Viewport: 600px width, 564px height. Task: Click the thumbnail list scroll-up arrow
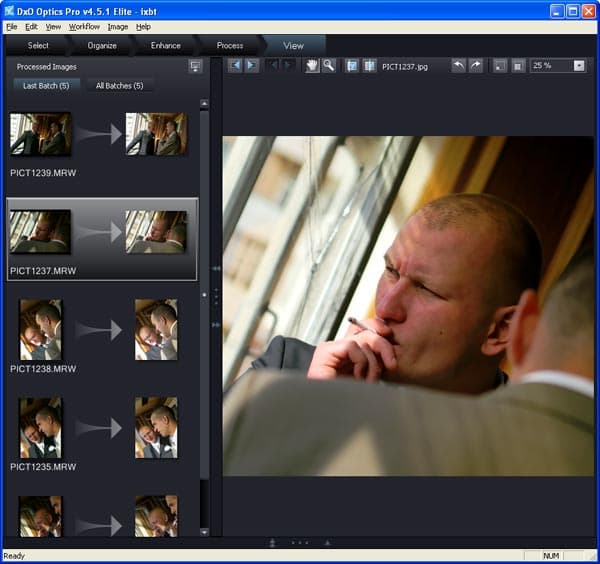coord(204,103)
